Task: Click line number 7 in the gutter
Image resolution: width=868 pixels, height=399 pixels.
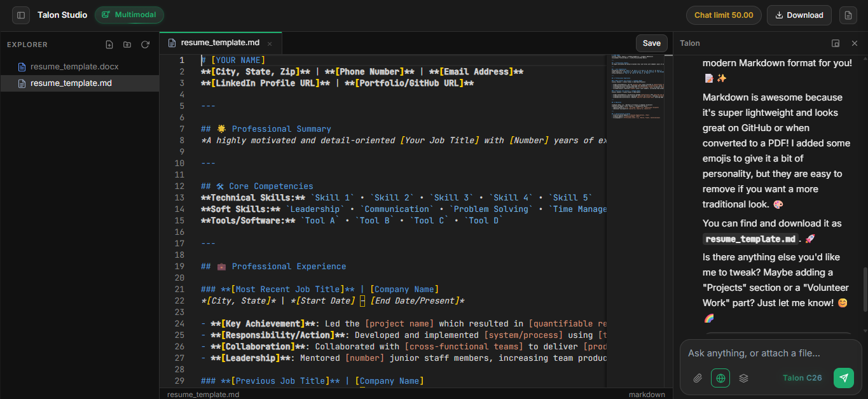Action: pos(182,129)
